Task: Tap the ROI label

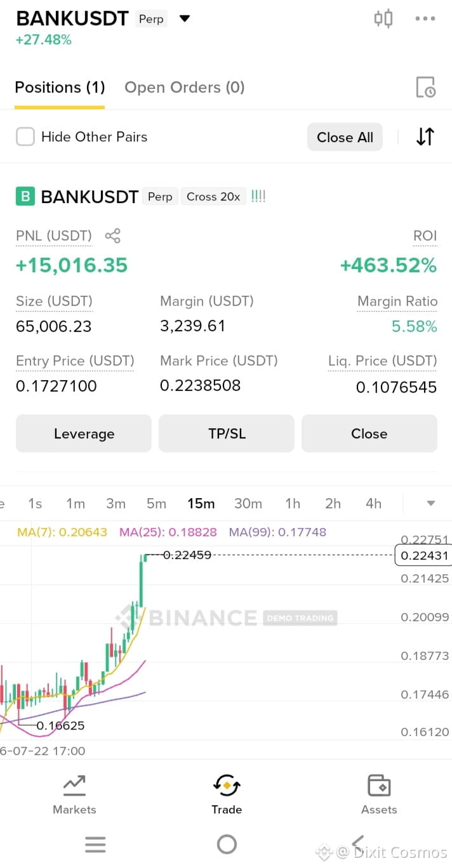Action: (425, 236)
